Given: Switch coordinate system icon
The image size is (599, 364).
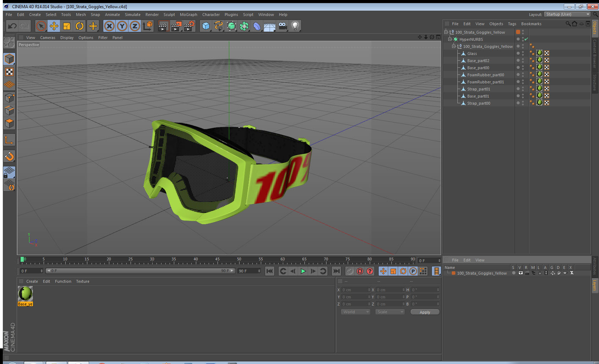Looking at the screenshot, I should [148, 26].
